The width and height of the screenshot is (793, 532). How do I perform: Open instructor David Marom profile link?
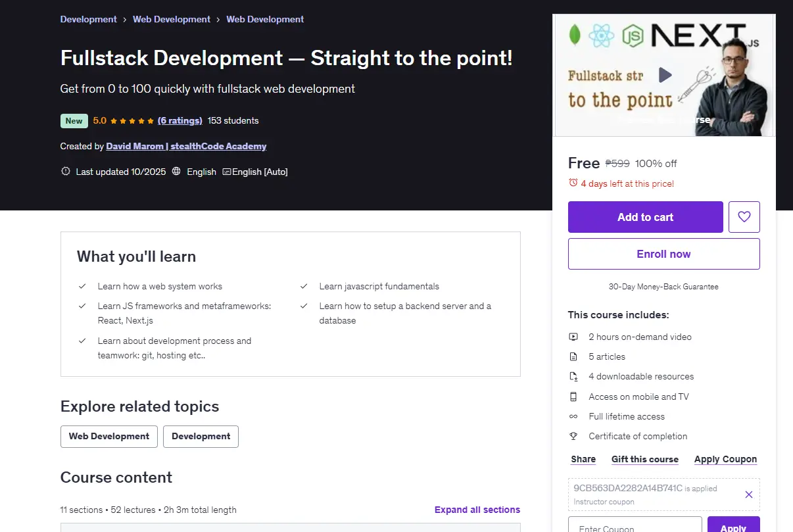tap(186, 146)
